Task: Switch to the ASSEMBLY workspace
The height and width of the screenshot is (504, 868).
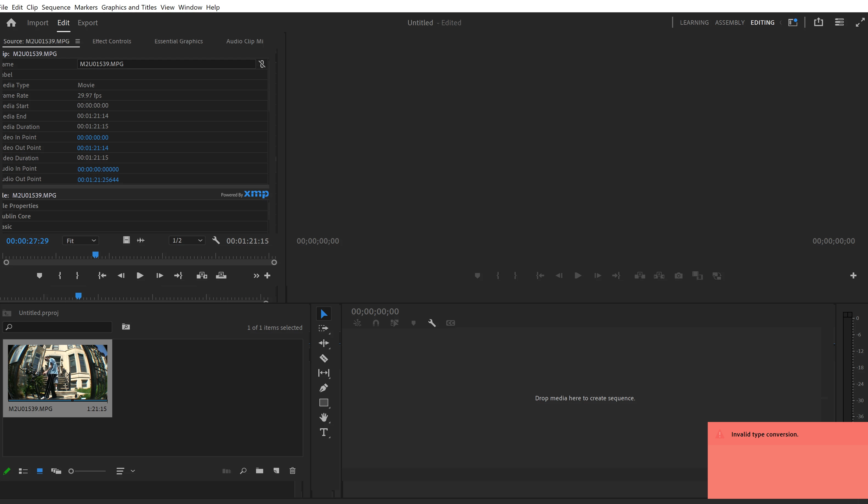Action: (x=729, y=23)
